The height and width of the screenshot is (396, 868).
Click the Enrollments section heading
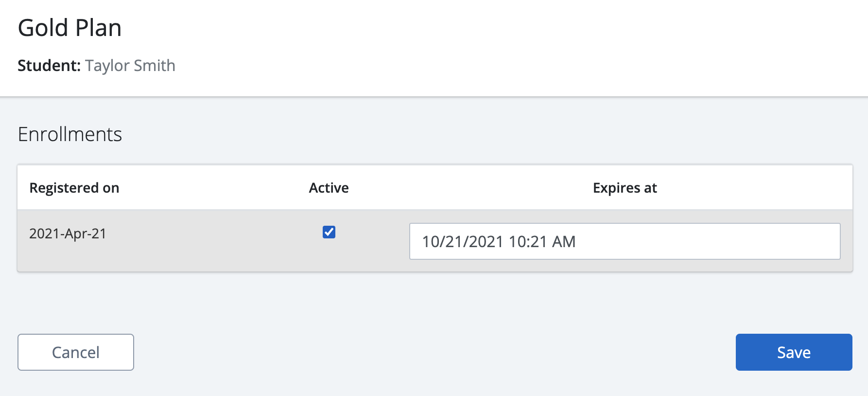tap(70, 134)
